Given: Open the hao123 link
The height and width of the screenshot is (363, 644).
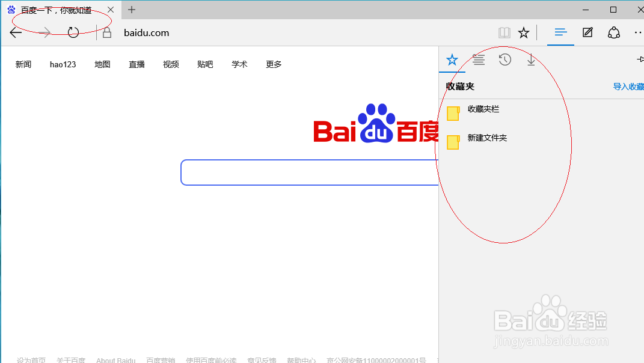Looking at the screenshot, I should 63,64.
